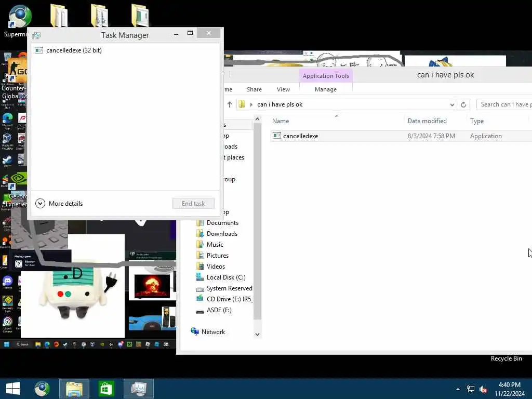Open the network tray icon
Screen dimensions: 532x399
coord(471,389)
